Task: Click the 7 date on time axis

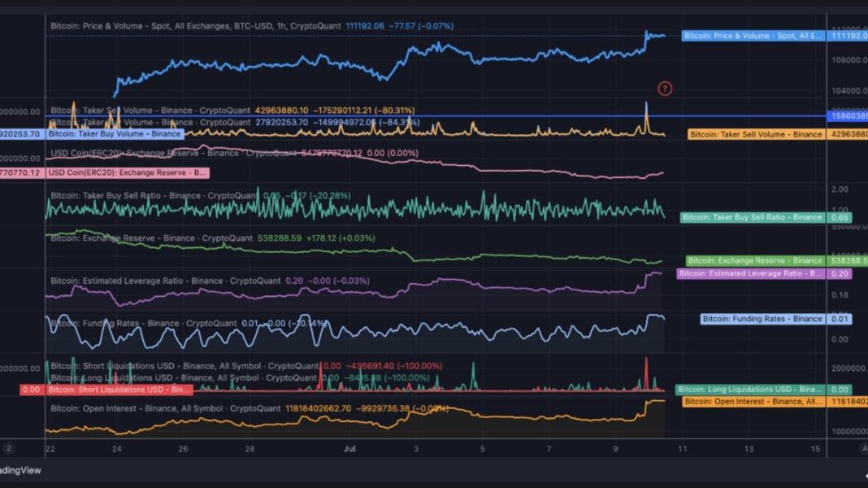Action: click(x=549, y=449)
